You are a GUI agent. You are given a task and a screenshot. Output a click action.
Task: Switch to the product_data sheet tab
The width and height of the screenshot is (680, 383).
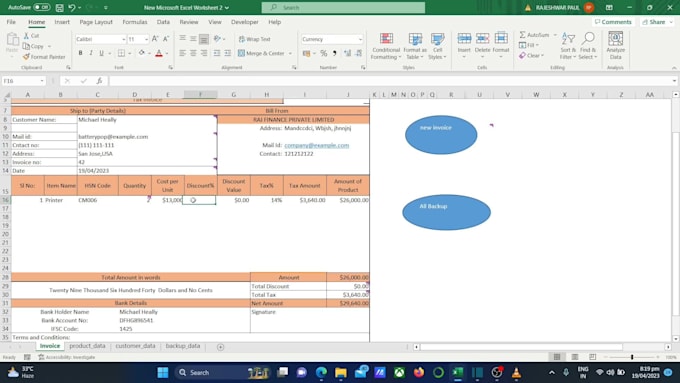[87, 346]
